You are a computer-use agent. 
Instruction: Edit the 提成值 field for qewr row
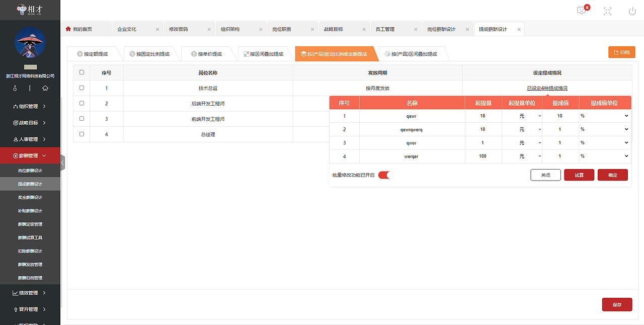coord(560,116)
